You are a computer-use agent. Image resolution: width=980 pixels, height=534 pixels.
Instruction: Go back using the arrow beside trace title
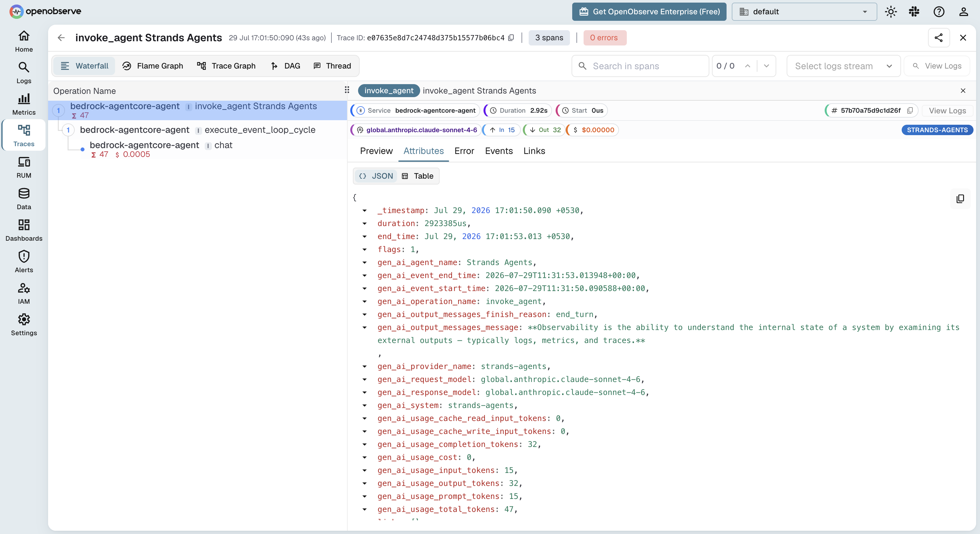point(61,38)
